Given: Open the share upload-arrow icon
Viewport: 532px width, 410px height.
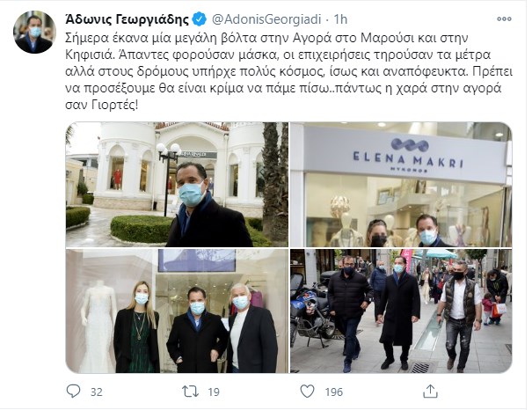Looking at the screenshot, I should pyautogui.click(x=430, y=392).
